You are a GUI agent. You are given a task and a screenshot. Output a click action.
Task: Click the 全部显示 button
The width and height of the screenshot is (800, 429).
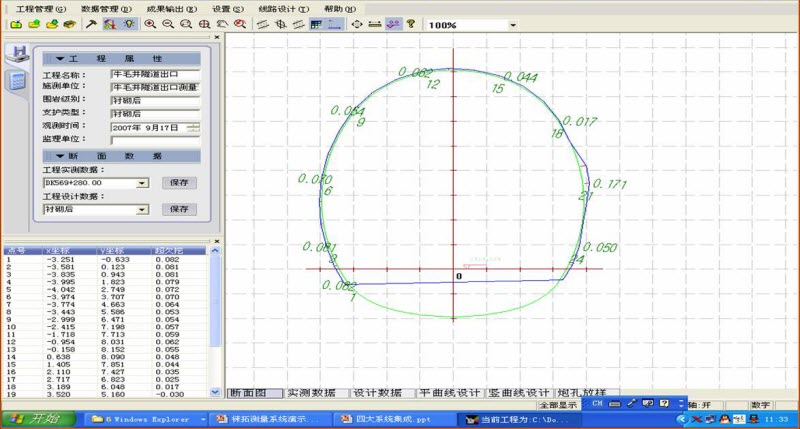pyautogui.click(x=558, y=405)
